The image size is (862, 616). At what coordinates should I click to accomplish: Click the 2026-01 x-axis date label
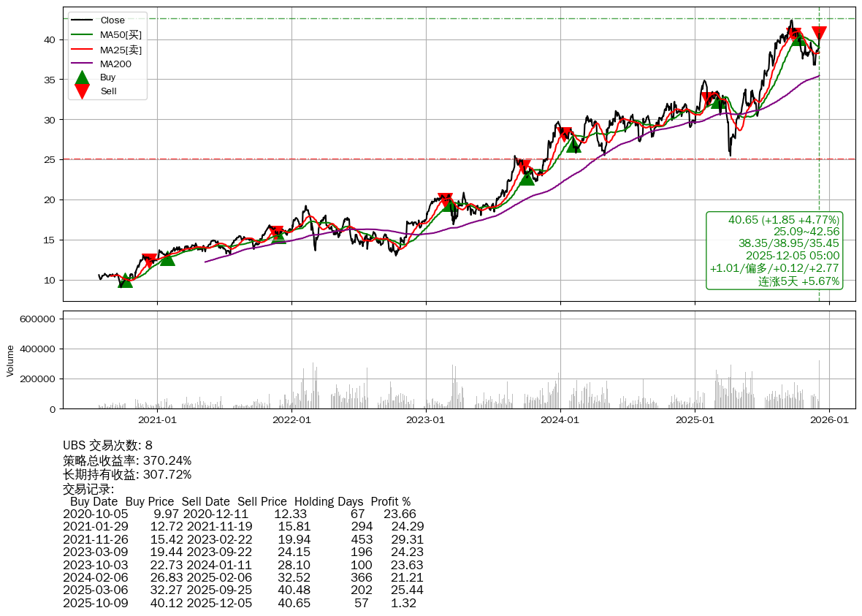829,420
